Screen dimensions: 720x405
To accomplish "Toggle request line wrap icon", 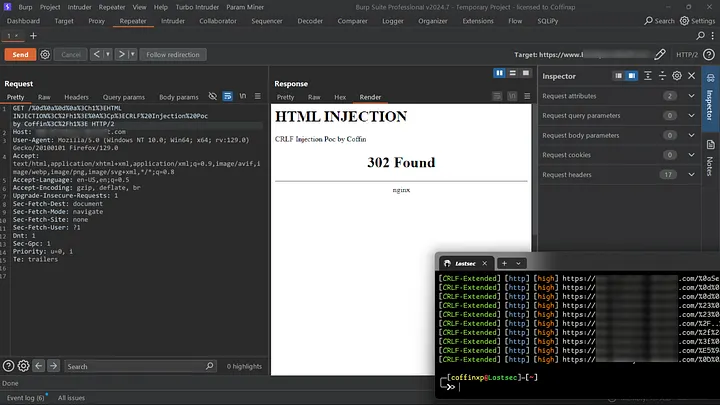I will (227, 96).
